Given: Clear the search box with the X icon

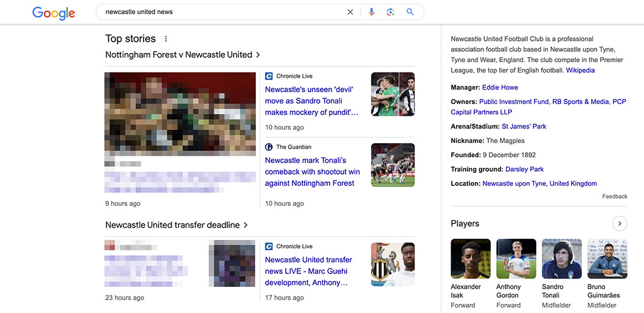Looking at the screenshot, I should coord(350,12).
